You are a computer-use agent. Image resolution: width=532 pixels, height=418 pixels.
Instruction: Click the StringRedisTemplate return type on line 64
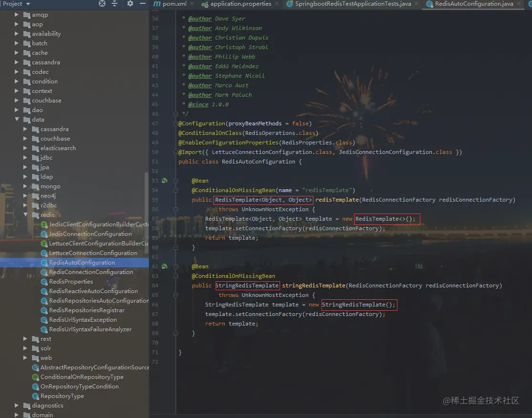[x=247, y=285]
